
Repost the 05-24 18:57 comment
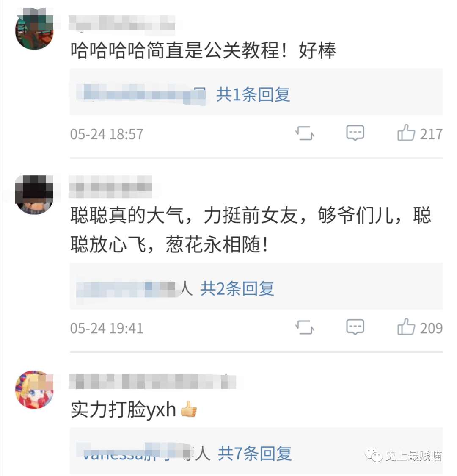click(x=305, y=133)
